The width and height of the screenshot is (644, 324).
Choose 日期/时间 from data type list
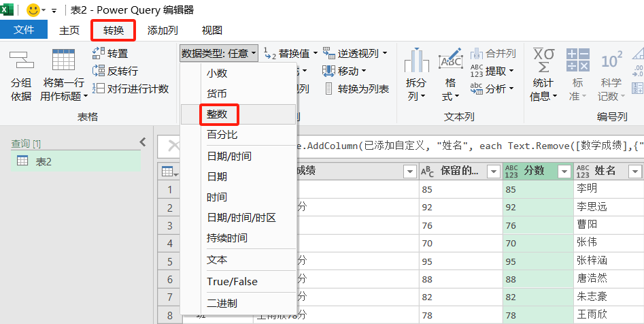point(238,157)
